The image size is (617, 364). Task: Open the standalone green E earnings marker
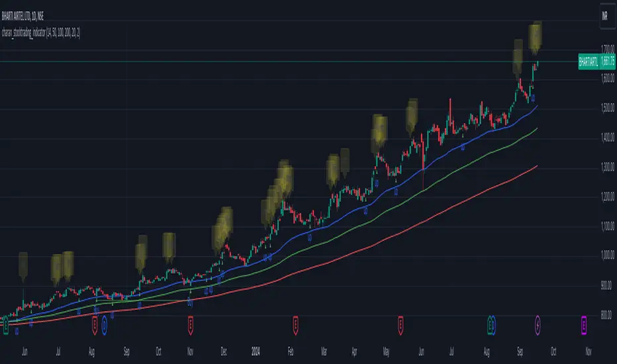[6, 326]
